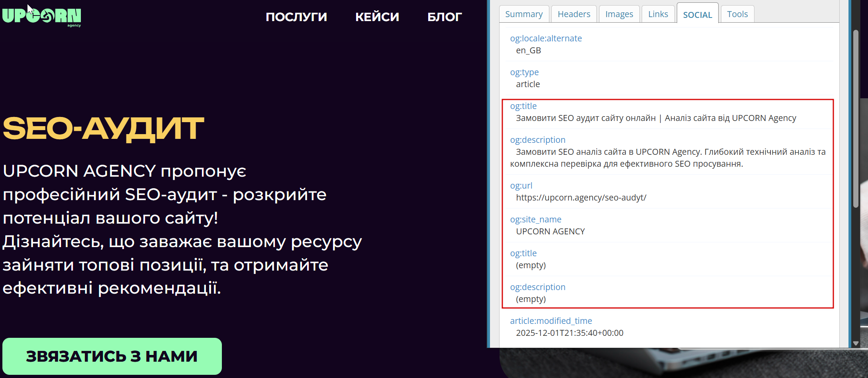
Task: Switch to the Links tab
Action: point(658,14)
